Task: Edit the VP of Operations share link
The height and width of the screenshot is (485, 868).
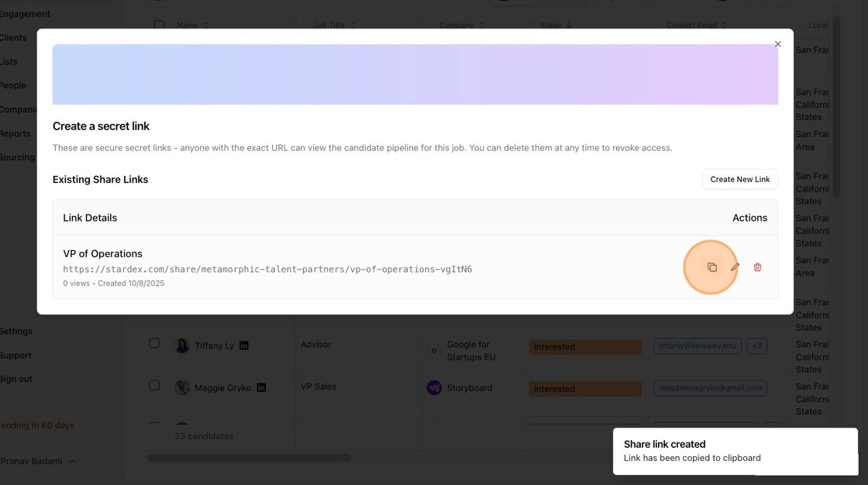Action: pos(735,267)
